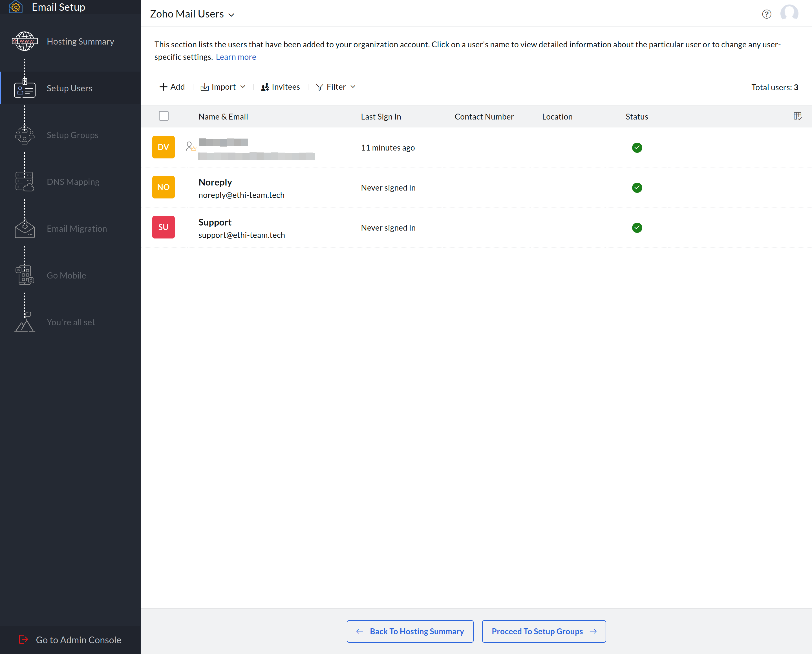Open the Support user name
This screenshot has height=654, width=812.
coord(215,222)
